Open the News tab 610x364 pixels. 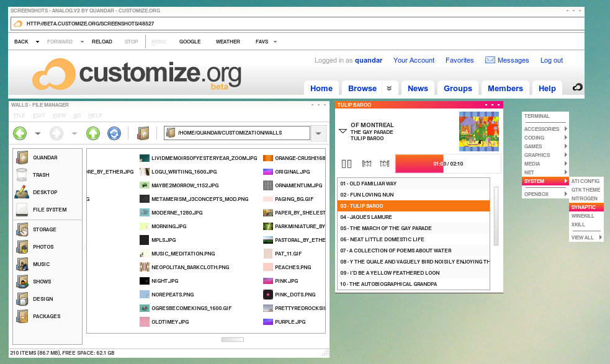pos(418,88)
